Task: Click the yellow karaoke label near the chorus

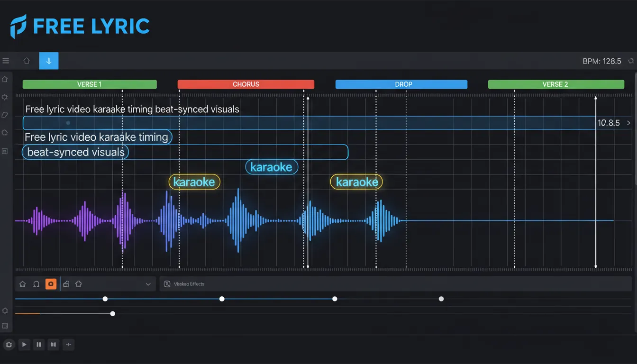Action: click(194, 182)
